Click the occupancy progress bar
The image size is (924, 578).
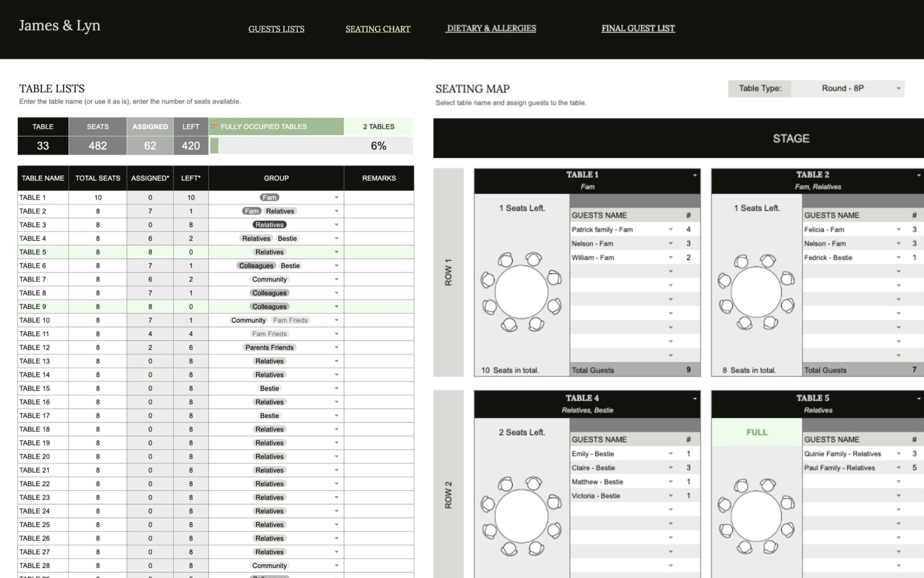[311, 146]
